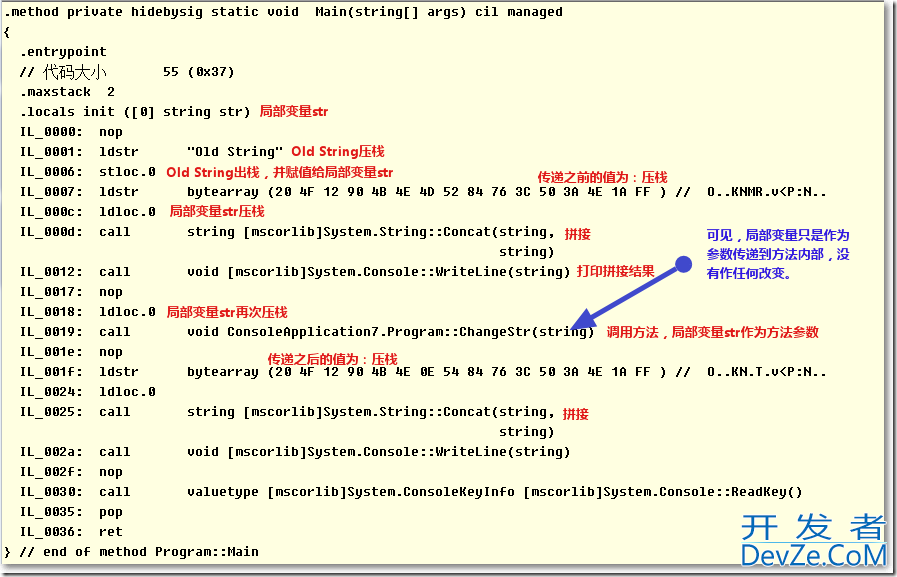The image size is (897, 577).
Task: Select the "IL_0000: nop" instruction
Action: pyautogui.click(x=71, y=132)
